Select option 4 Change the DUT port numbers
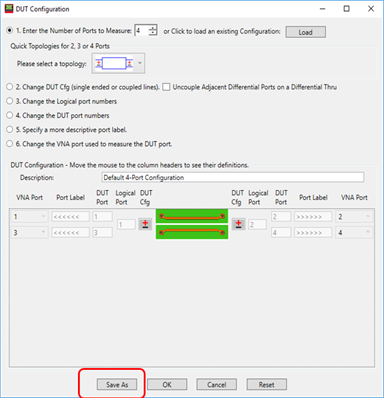 tap(10, 115)
